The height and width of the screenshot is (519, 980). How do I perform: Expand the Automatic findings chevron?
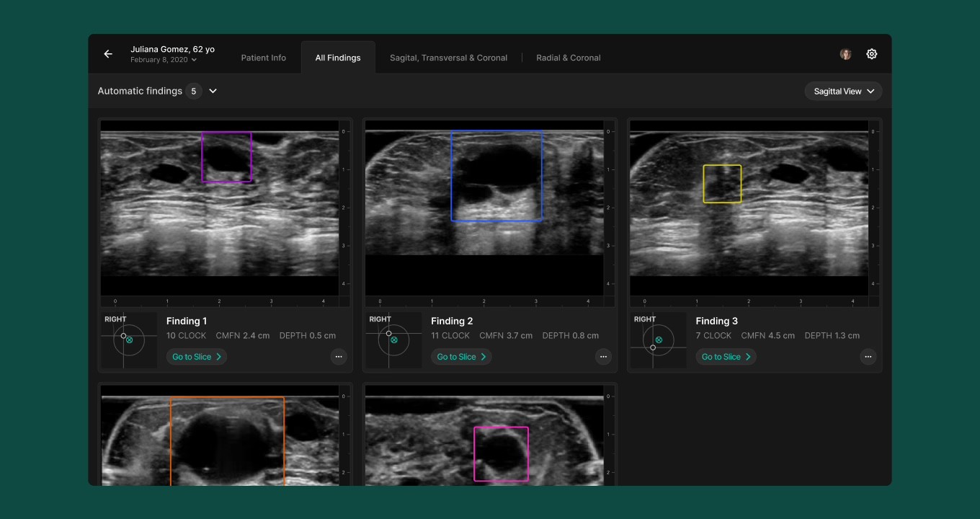click(x=213, y=91)
